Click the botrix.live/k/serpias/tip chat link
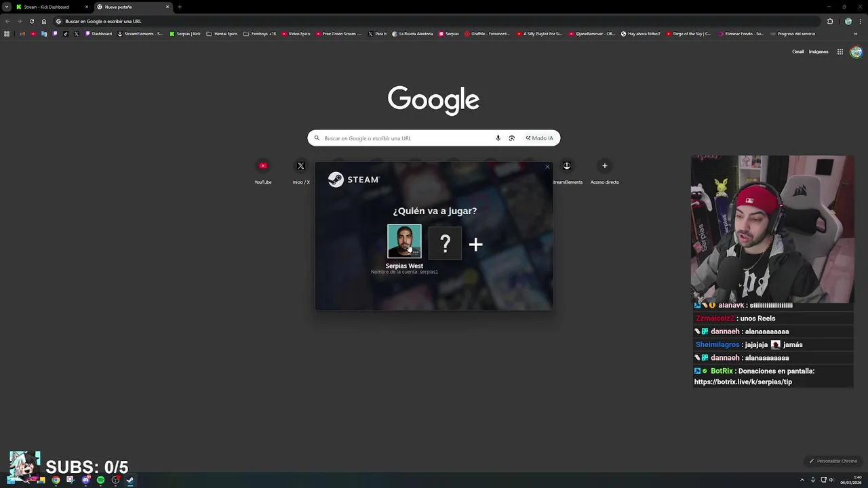 tap(743, 382)
